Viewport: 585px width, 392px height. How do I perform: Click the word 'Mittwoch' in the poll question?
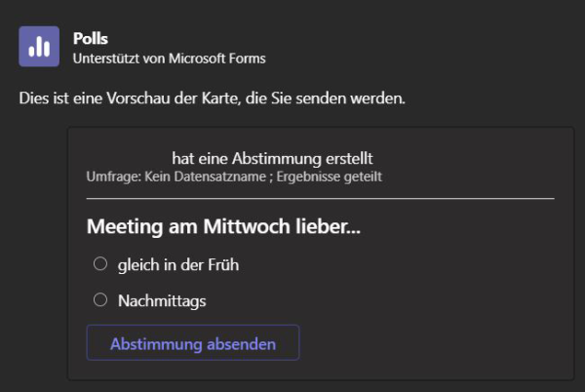247,226
